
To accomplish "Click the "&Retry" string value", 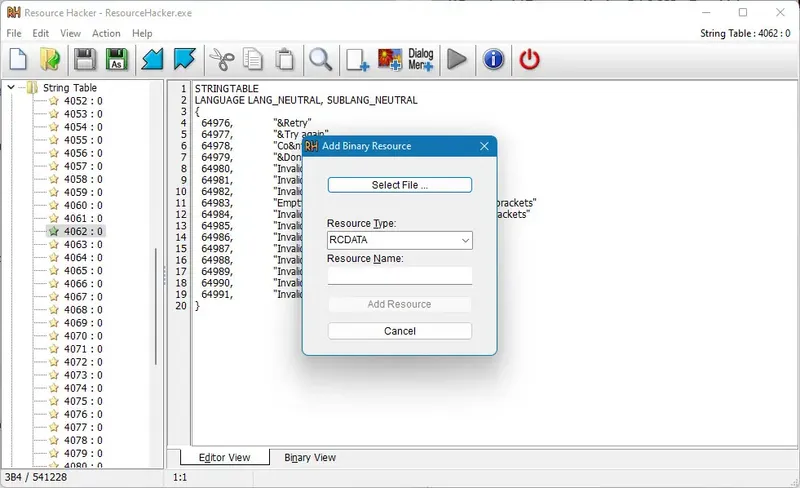I will (x=292, y=123).
